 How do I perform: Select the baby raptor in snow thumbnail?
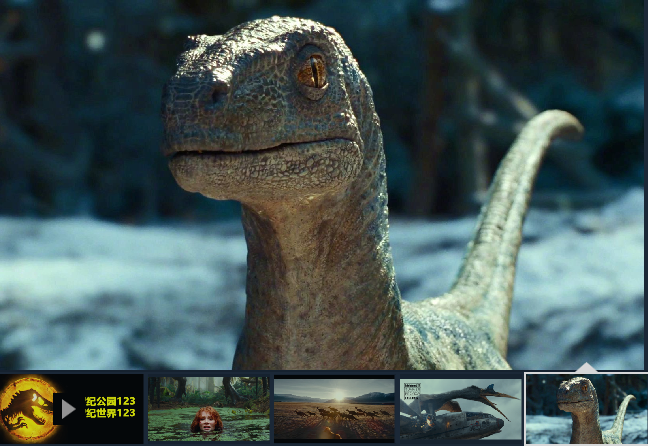click(x=586, y=409)
